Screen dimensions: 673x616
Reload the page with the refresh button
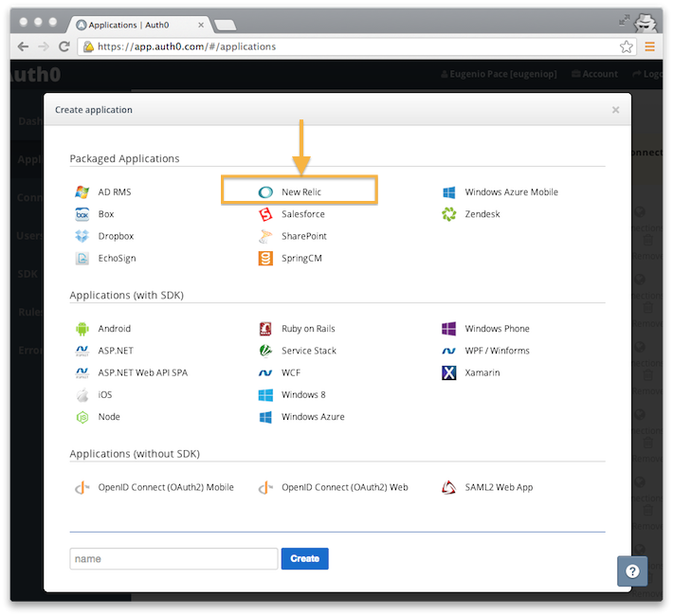(x=64, y=46)
